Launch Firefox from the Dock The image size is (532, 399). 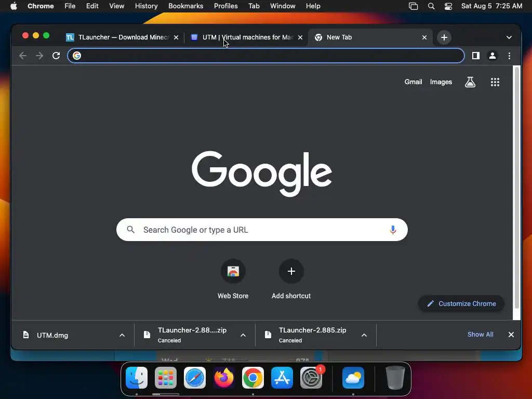[x=223, y=378]
